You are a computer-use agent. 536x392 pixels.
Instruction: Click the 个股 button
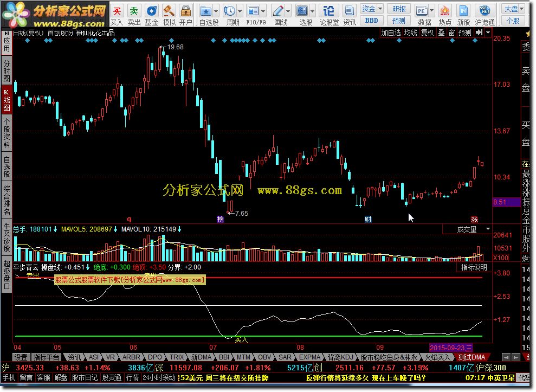pos(513,21)
